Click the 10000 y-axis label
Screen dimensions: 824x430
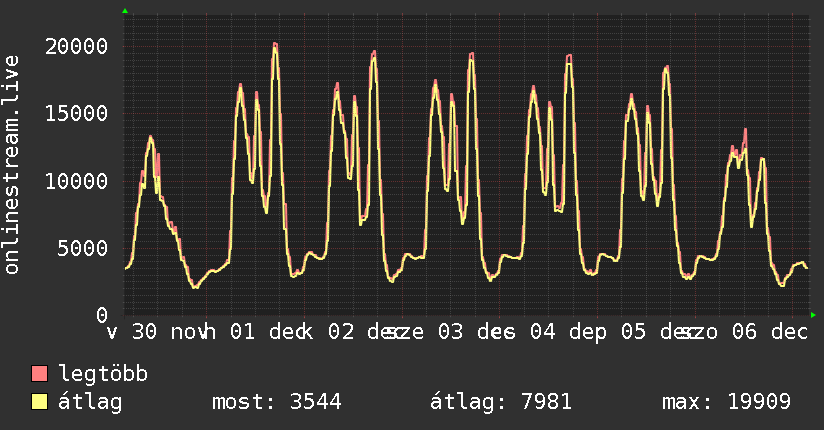point(76,181)
